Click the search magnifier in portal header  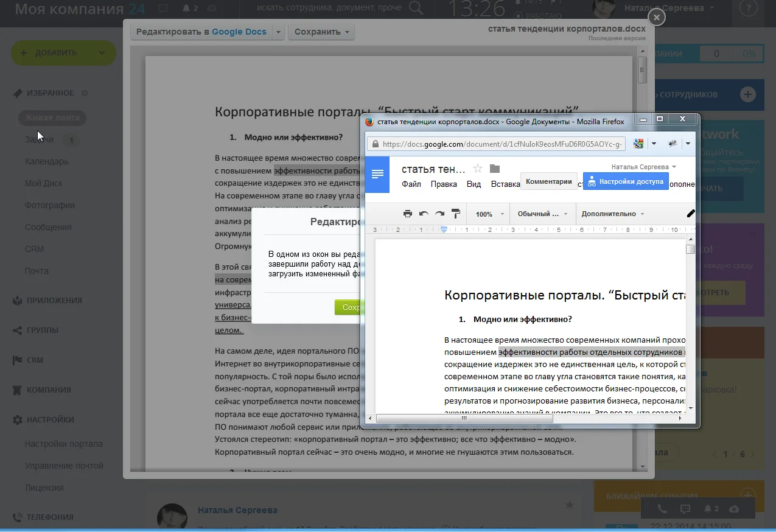416,8
